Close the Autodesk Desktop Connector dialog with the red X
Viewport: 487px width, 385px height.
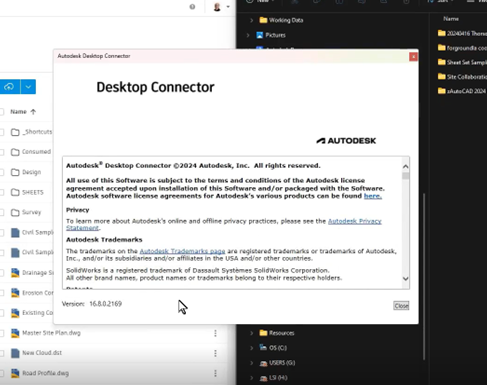click(x=413, y=57)
